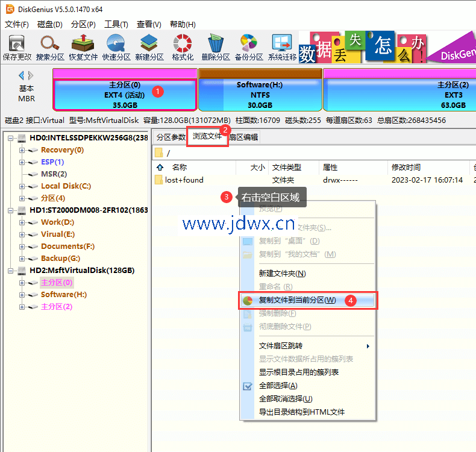Sort the file list by 大小 column
This screenshot has height=452, width=476.
[x=252, y=168]
